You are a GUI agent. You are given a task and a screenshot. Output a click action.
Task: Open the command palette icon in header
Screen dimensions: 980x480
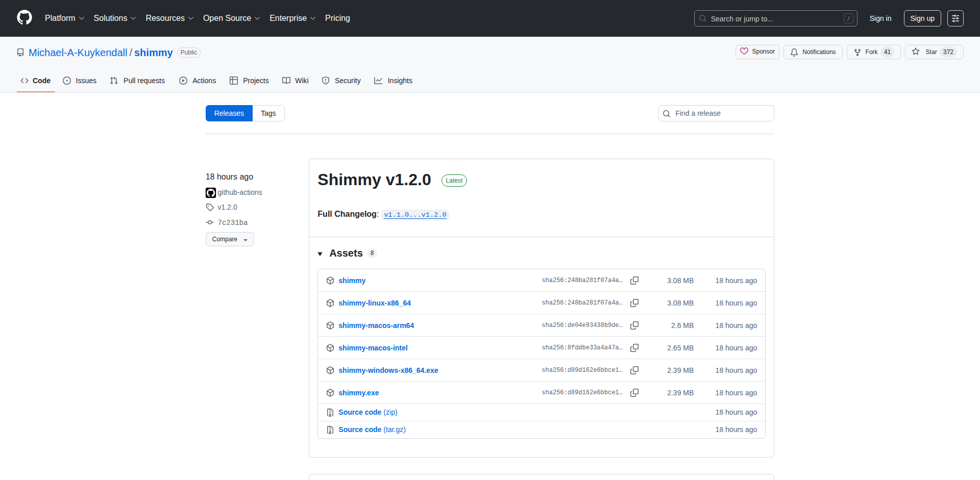[955, 18]
